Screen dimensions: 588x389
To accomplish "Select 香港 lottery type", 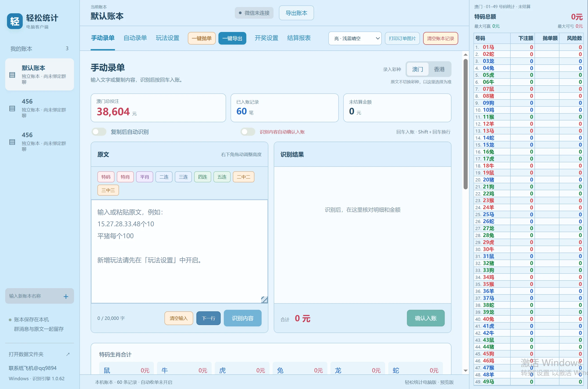I will [x=439, y=69].
